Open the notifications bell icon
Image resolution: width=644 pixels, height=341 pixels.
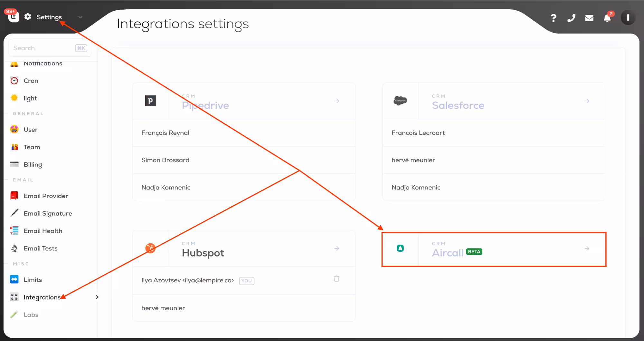[x=607, y=18]
